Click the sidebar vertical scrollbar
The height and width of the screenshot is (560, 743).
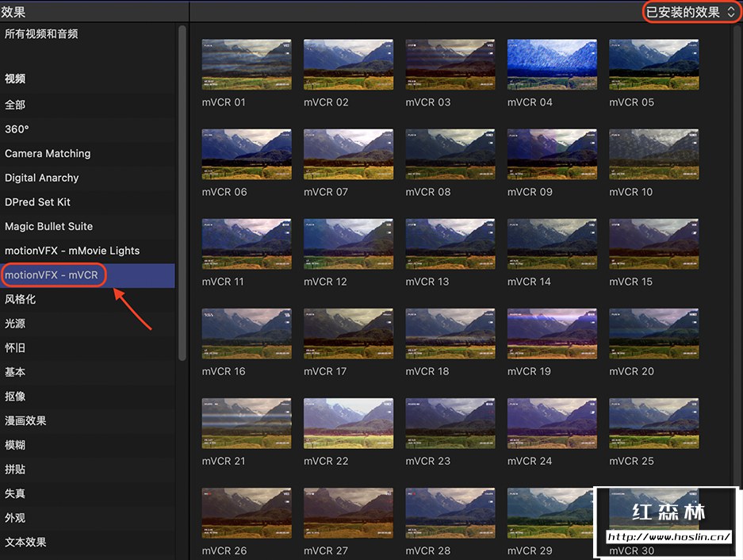(x=182, y=194)
